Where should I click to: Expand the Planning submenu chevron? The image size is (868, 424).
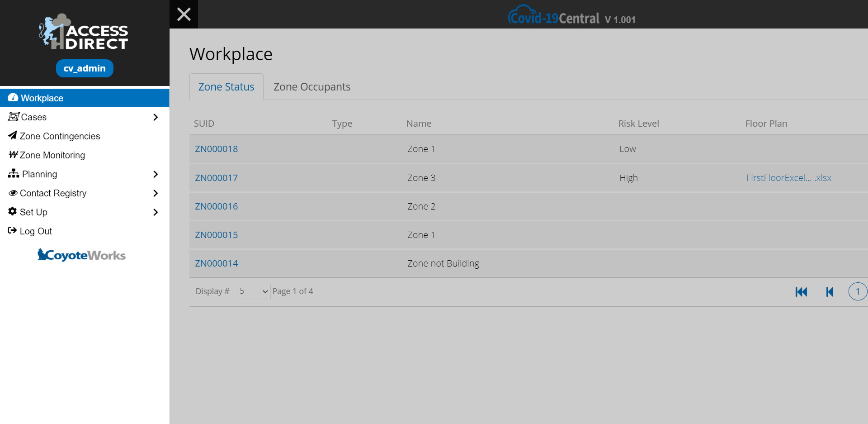click(x=156, y=174)
